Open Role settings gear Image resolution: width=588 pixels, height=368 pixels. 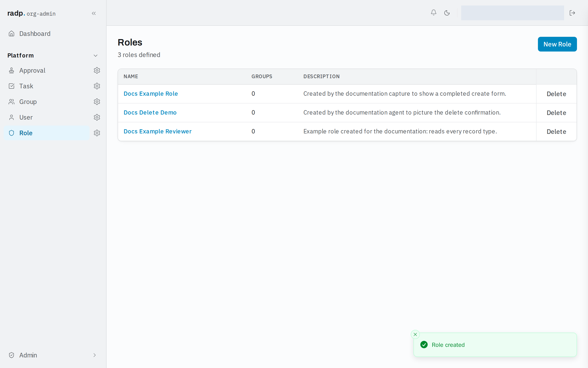click(x=97, y=133)
